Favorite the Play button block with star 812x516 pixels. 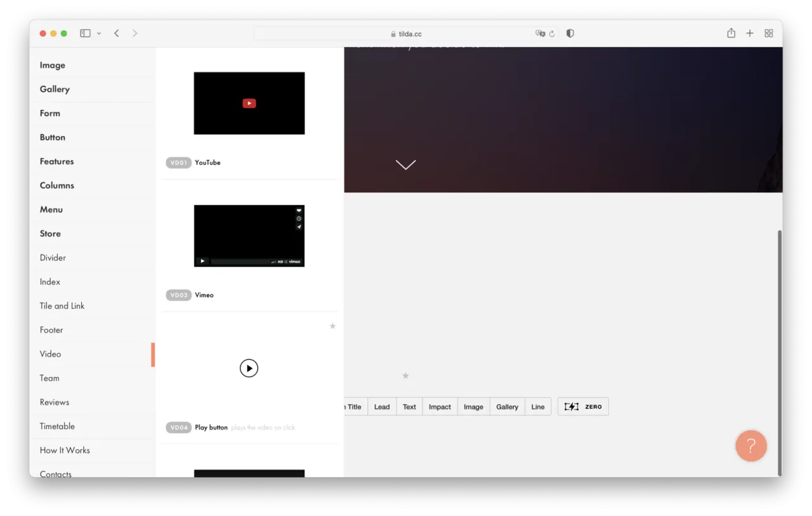point(332,326)
